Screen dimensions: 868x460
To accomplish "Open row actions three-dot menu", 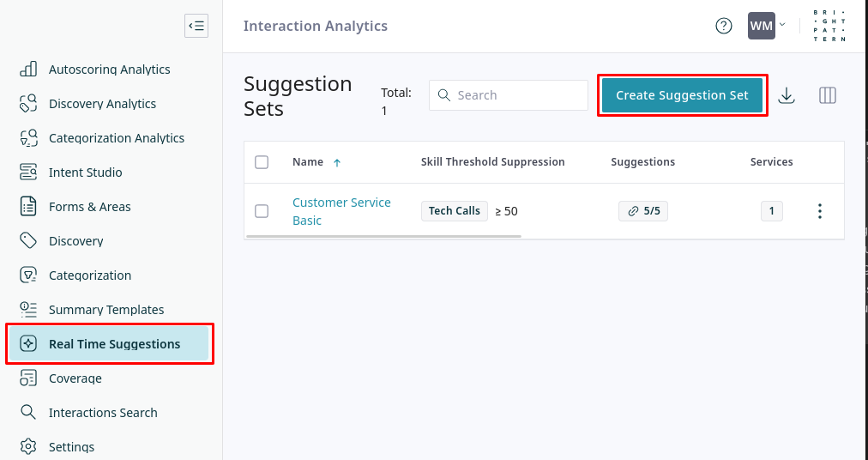I will click(820, 211).
